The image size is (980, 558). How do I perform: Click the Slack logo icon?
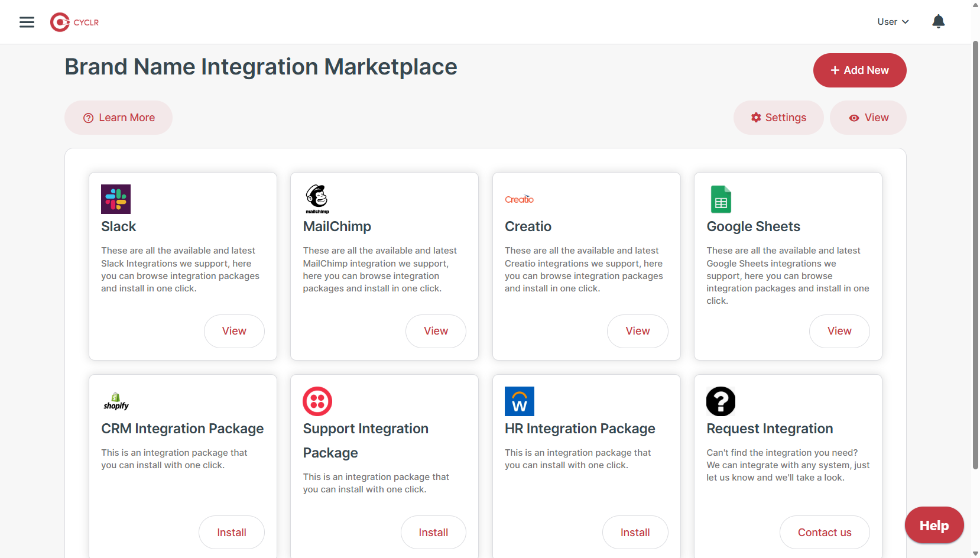116,199
